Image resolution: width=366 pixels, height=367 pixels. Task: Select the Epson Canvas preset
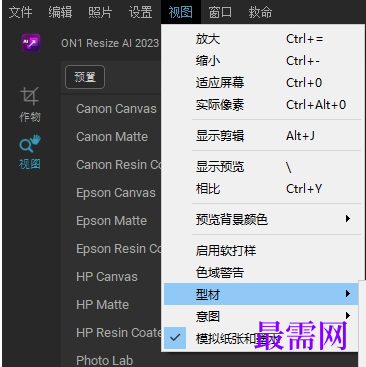pos(116,193)
